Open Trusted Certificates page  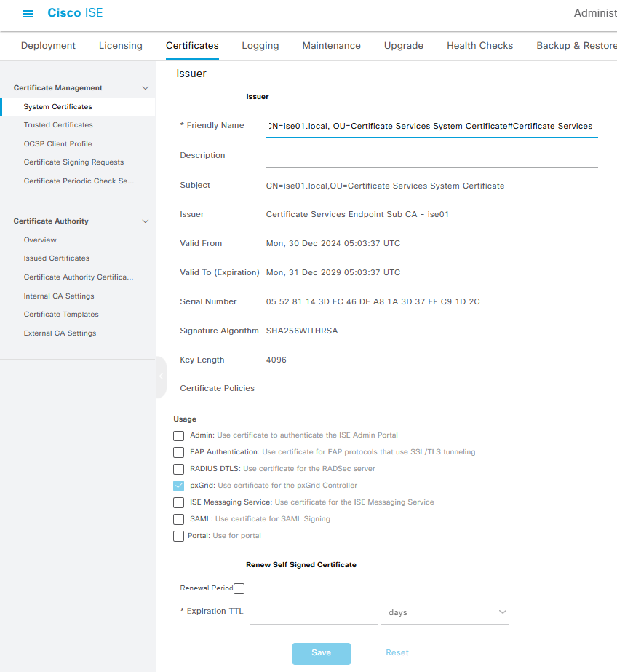click(x=58, y=125)
